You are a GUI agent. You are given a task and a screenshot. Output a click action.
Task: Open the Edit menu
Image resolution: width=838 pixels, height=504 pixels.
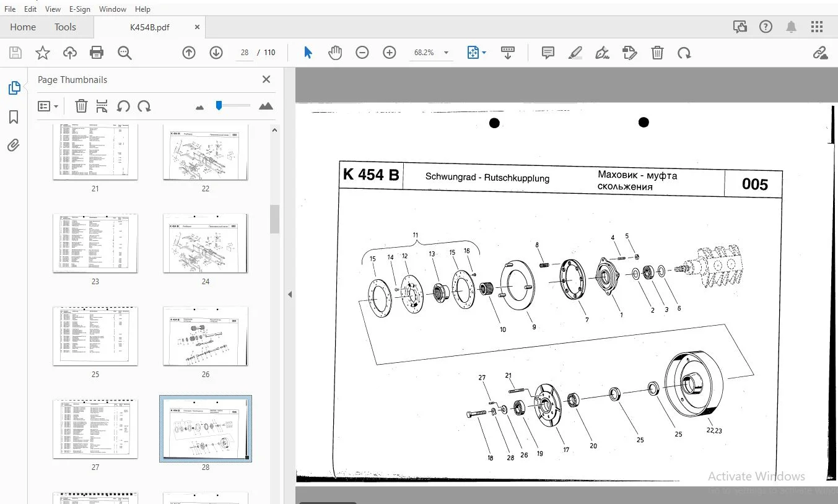30,9
